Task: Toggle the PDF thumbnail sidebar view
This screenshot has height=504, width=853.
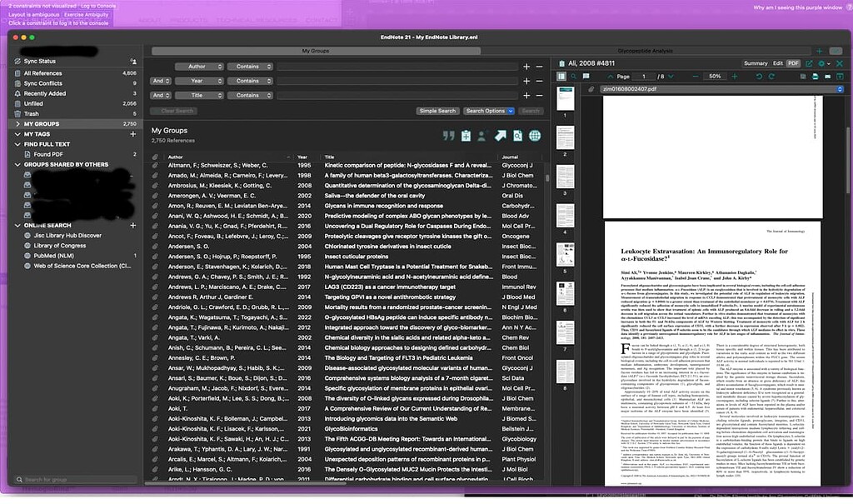Action: click(x=560, y=76)
